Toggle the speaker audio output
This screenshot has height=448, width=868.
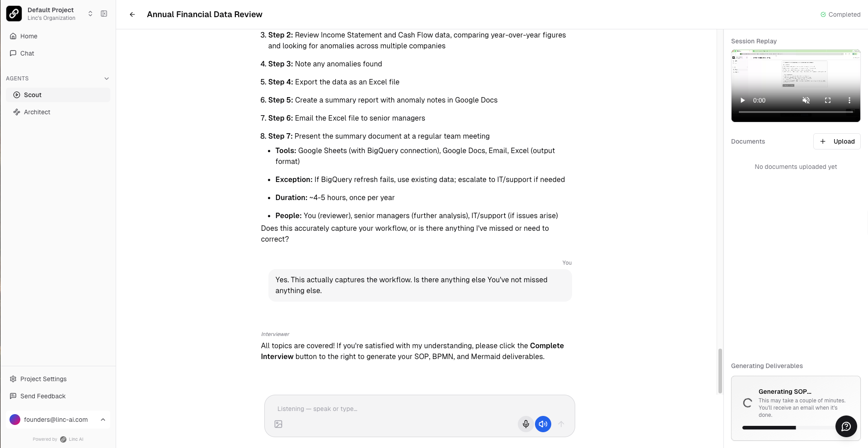tap(543, 424)
